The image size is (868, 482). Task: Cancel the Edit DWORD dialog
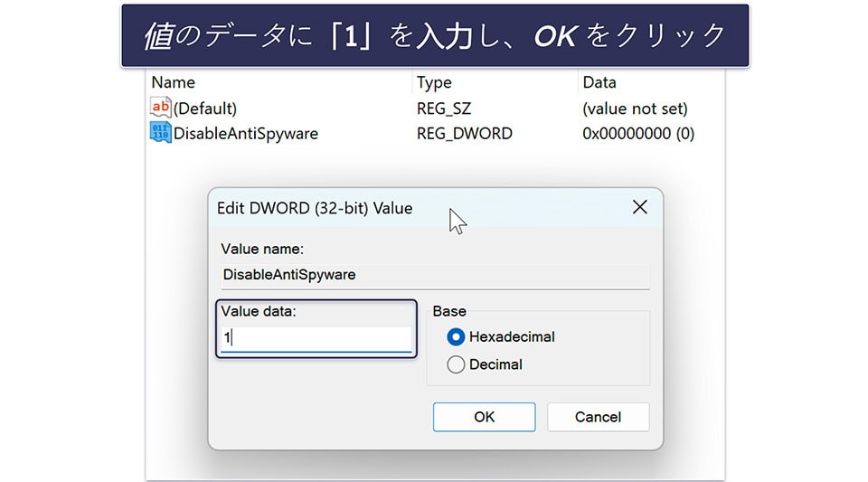[x=598, y=417]
